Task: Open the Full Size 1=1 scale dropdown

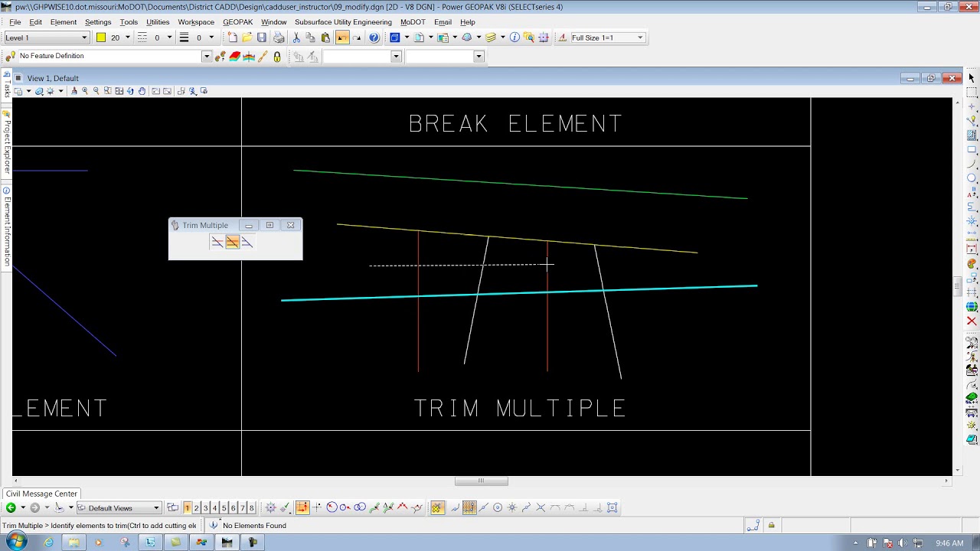Action: tap(607, 37)
